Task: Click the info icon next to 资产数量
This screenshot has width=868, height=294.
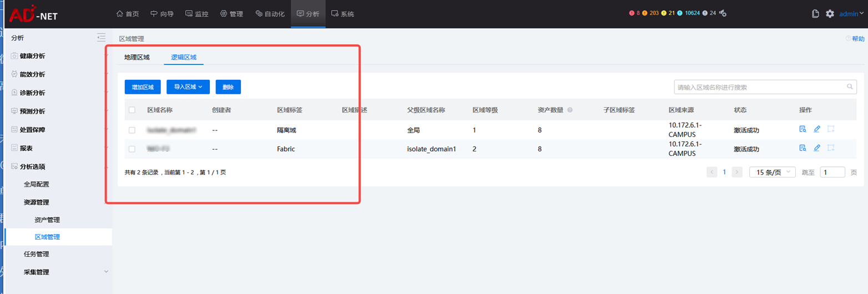Action: 570,110
